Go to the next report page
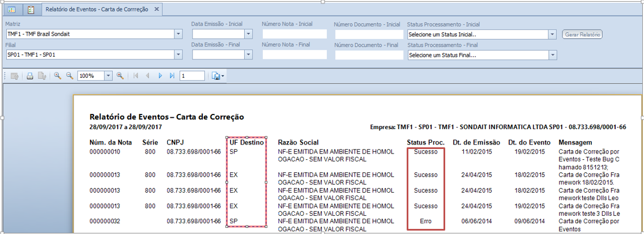 160,75
